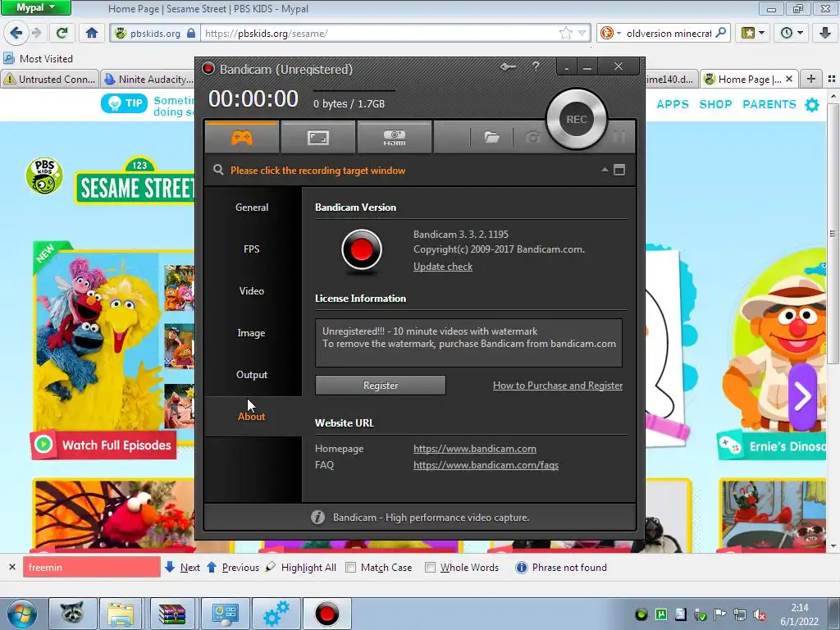Open the tab groups grid icon
This screenshot has height=630, width=840.
832,79
